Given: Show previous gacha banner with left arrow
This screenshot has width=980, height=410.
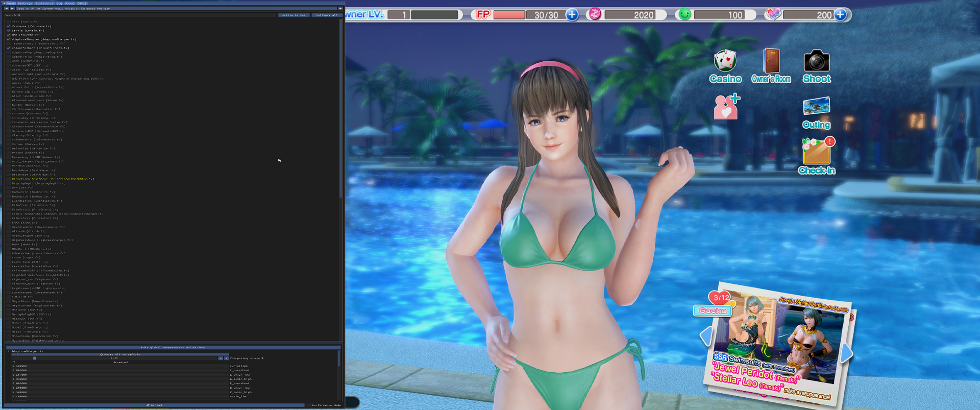Looking at the screenshot, I should 706,336.
